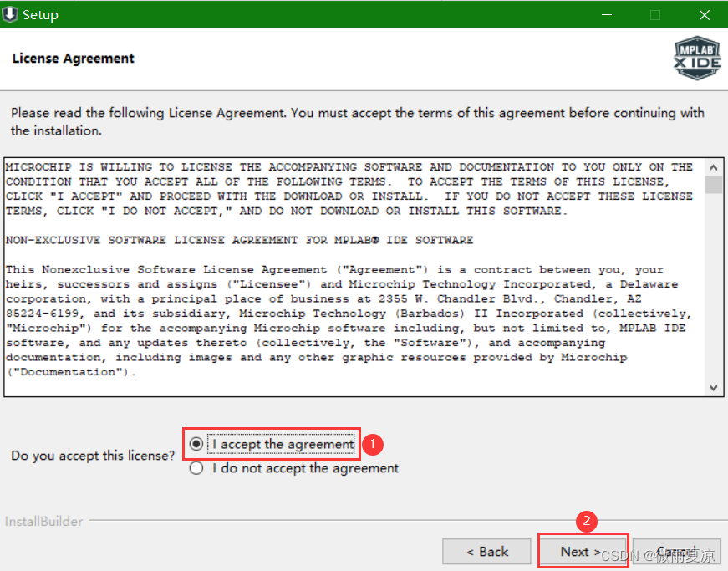Go back with the Back button
Image resolution: width=728 pixels, height=571 pixels.
[486, 552]
